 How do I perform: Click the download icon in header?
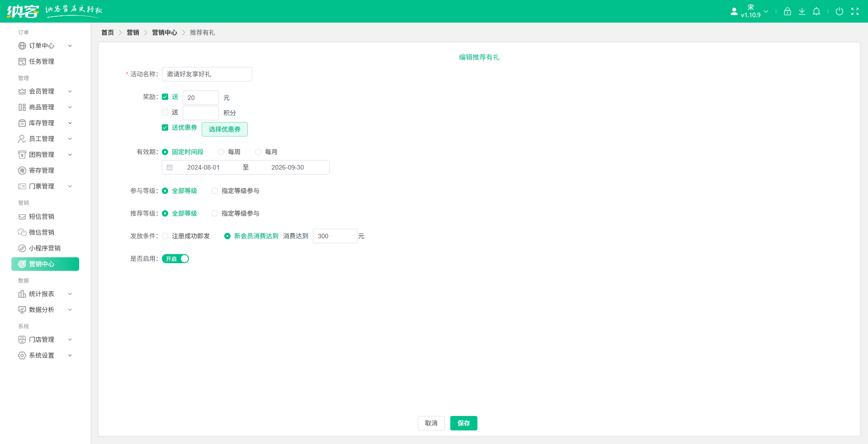tap(802, 11)
